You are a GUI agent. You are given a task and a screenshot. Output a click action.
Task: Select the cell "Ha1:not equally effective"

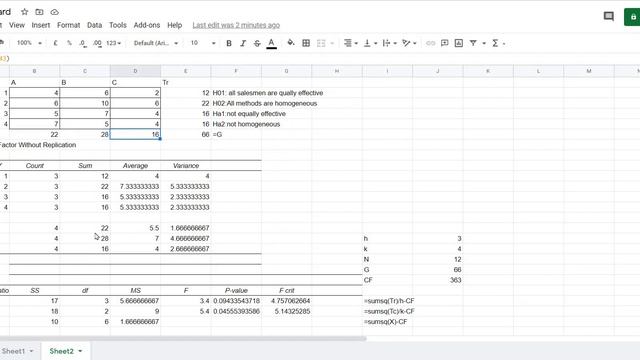coord(249,114)
